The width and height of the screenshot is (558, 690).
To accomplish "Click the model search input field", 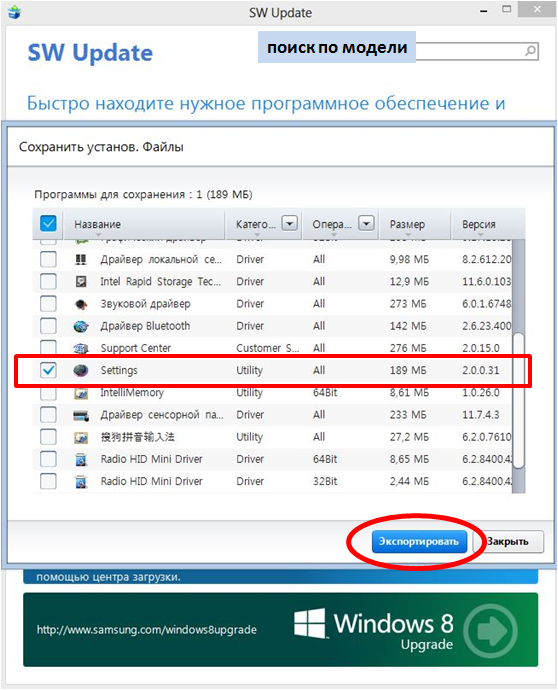I will click(470, 51).
